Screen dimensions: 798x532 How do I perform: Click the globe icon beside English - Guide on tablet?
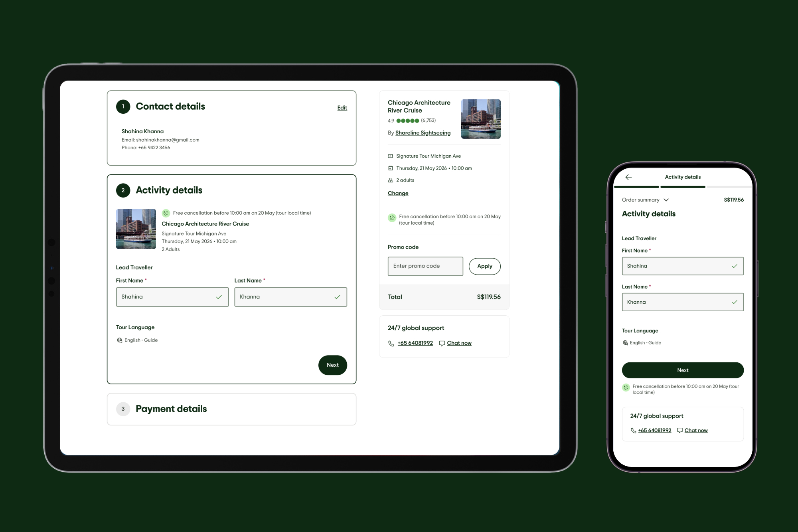click(x=120, y=340)
